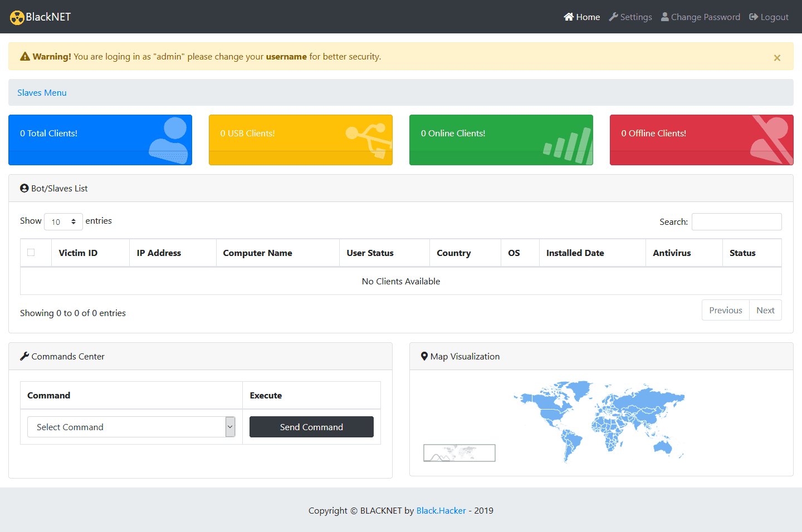
Task: Sort the table by the Victim ID column
Action: 79,253
